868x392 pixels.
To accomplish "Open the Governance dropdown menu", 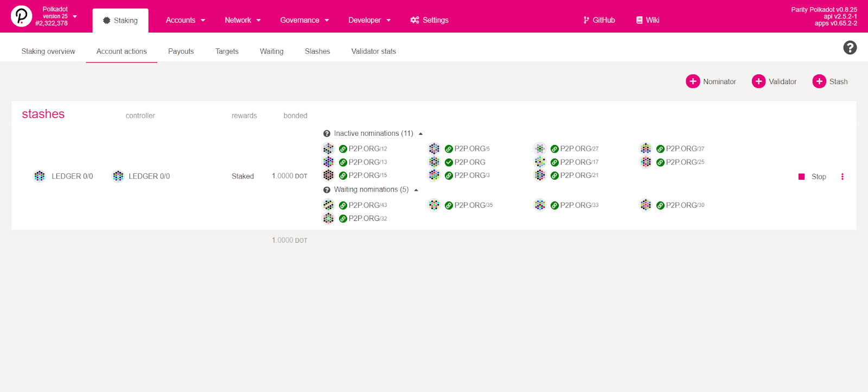I will tap(304, 20).
